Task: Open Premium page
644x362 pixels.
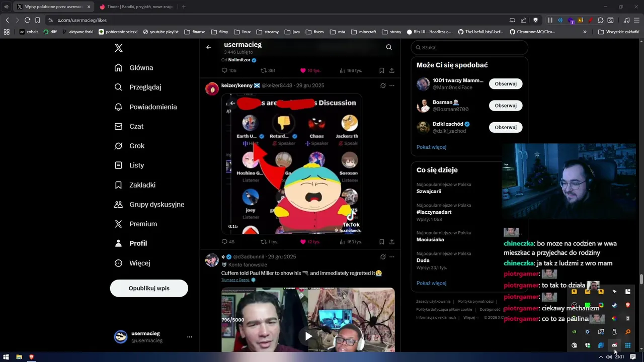Action: 136,224
